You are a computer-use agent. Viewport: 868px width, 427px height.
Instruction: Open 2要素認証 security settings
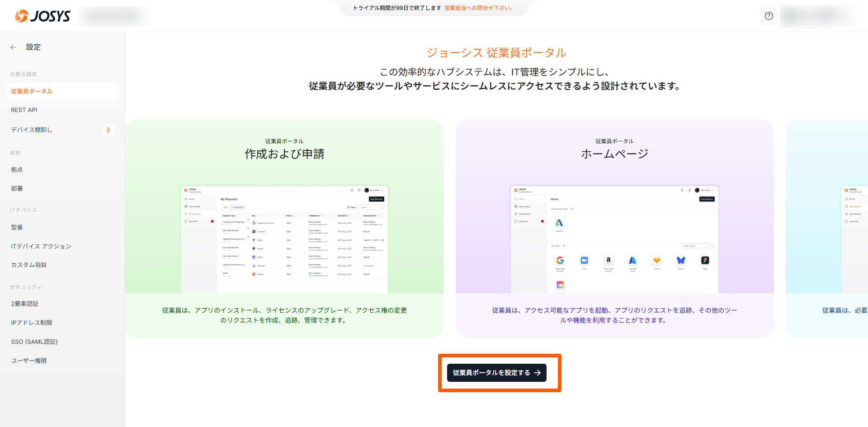click(x=25, y=304)
